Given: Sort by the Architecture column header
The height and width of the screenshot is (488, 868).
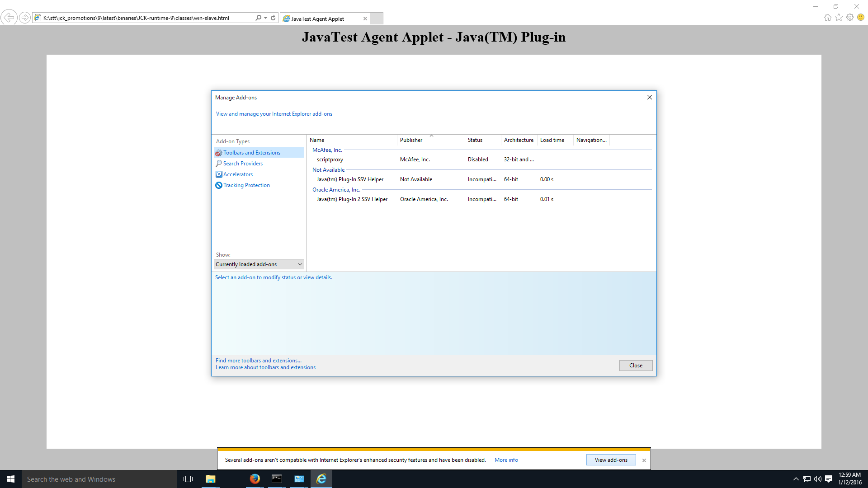Looking at the screenshot, I should (x=519, y=140).
